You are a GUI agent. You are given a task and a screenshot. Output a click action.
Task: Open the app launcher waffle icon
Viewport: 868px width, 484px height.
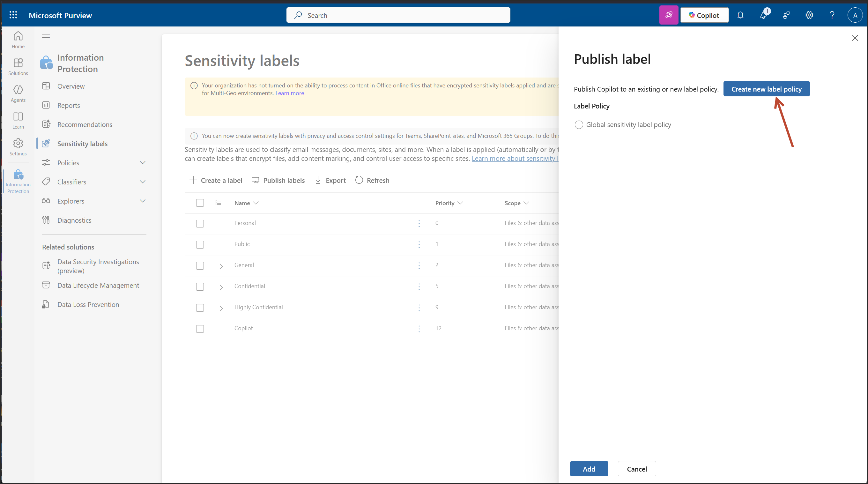coord(13,15)
